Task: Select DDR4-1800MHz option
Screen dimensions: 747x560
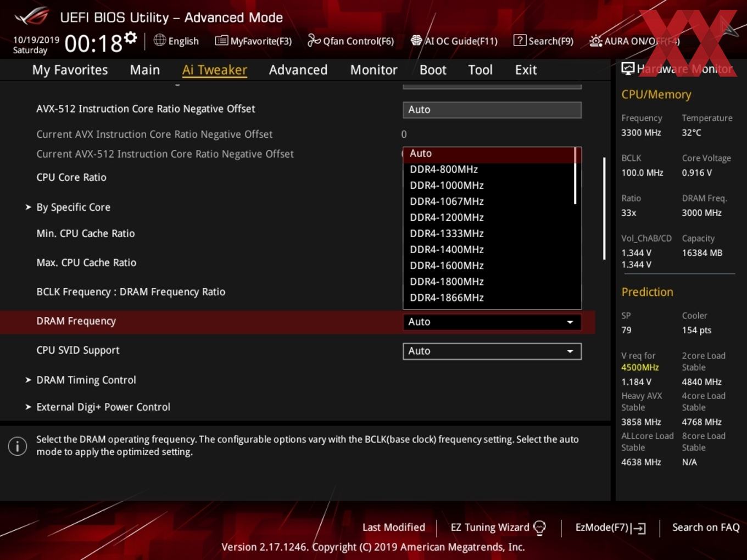Action: [489, 281]
